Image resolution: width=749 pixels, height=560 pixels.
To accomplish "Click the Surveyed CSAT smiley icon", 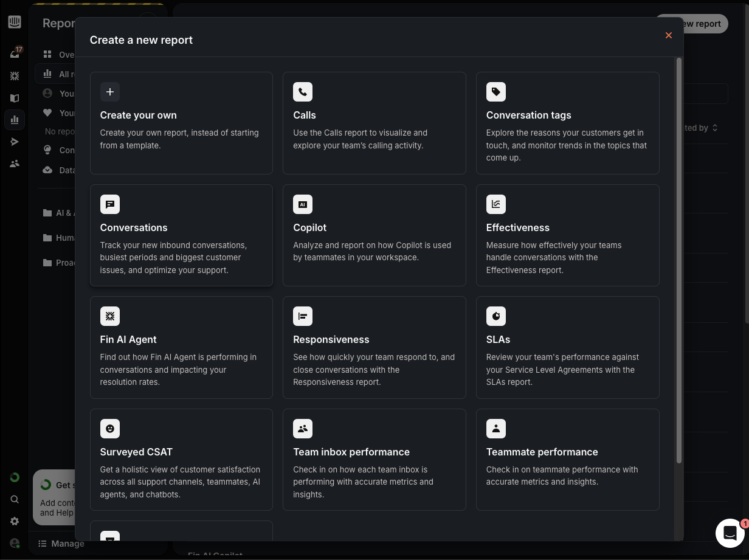I will (110, 429).
